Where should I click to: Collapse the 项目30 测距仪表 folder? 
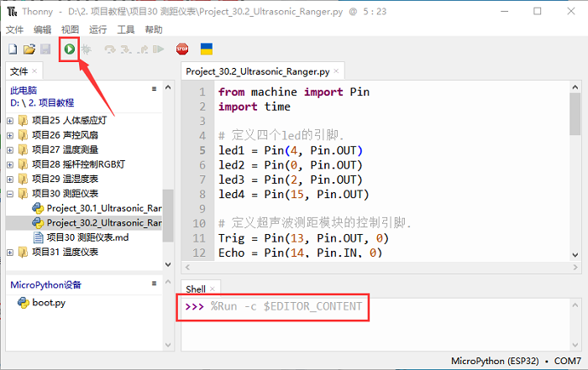(10, 193)
